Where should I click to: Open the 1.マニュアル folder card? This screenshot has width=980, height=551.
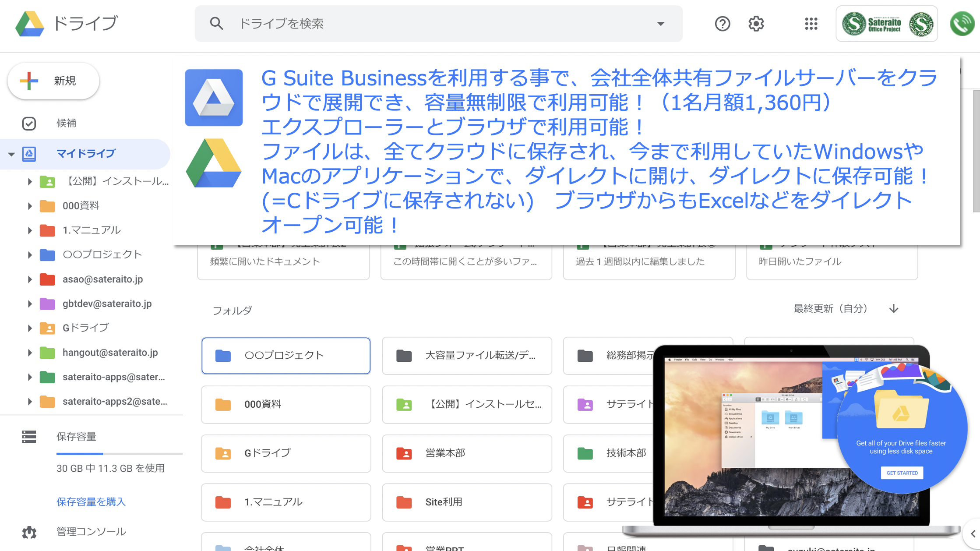point(286,502)
